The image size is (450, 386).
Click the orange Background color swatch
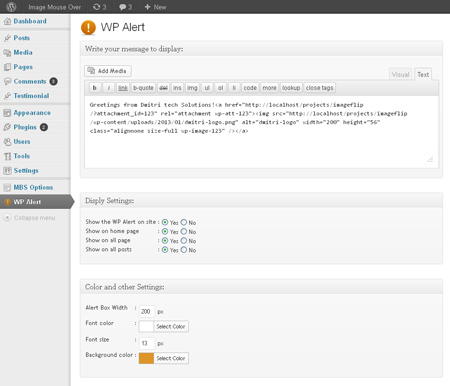click(x=146, y=358)
